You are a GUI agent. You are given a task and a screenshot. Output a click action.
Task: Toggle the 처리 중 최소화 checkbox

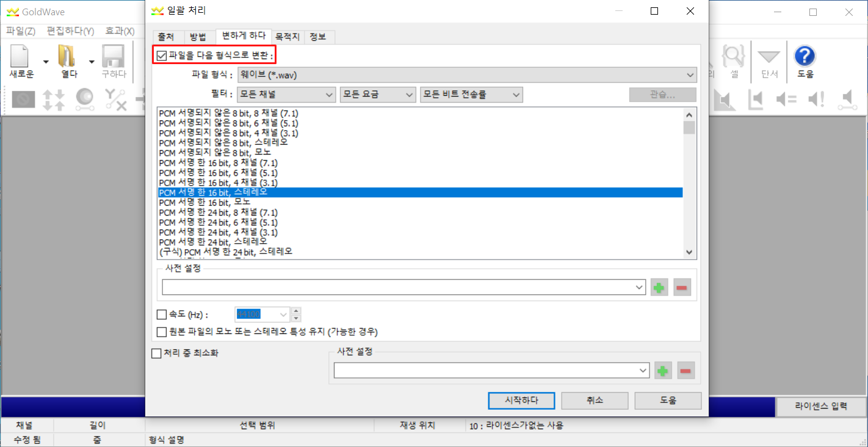pyautogui.click(x=156, y=353)
